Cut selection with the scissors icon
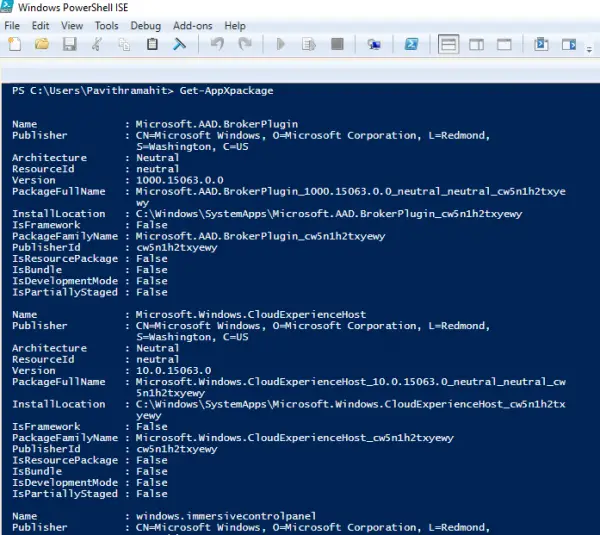This screenshot has height=535, width=600. [x=97, y=44]
